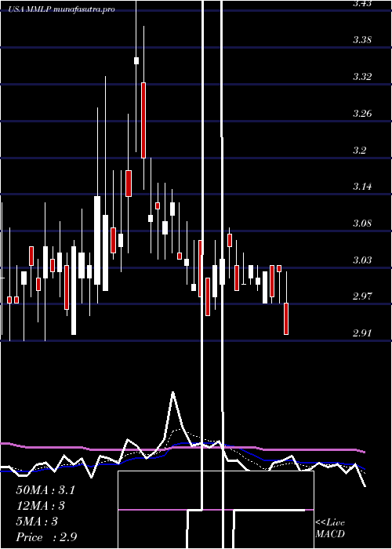The width and height of the screenshot is (392, 549).
Task: Click the 2.91 price axis label
Action: click(x=362, y=333)
